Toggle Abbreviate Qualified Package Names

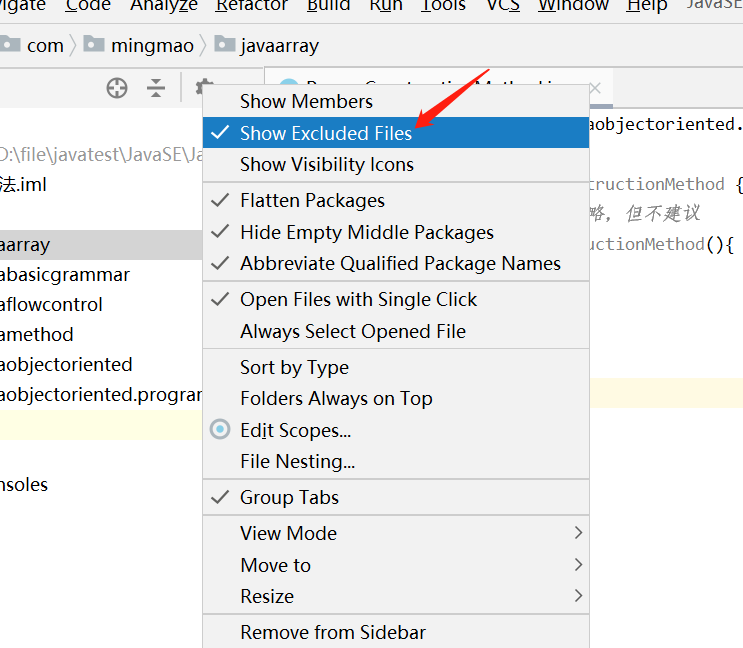(400, 263)
